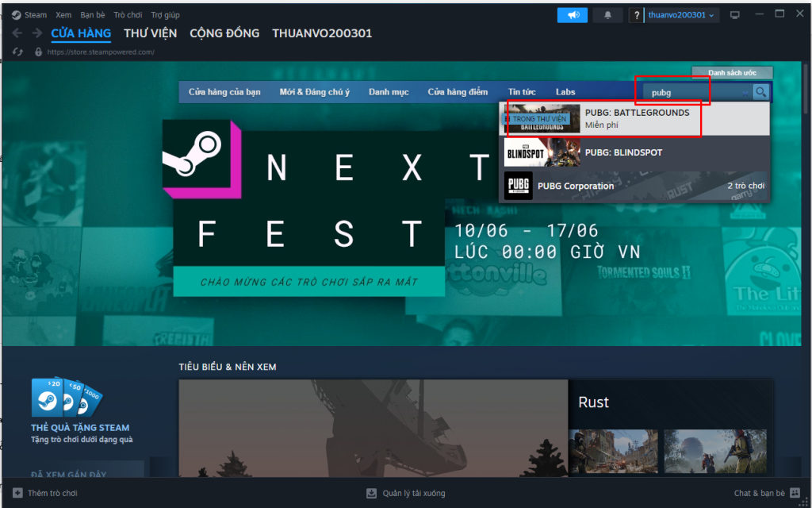Click the Danh sách ước wishlist button
This screenshot has height=508, width=812.
click(732, 72)
